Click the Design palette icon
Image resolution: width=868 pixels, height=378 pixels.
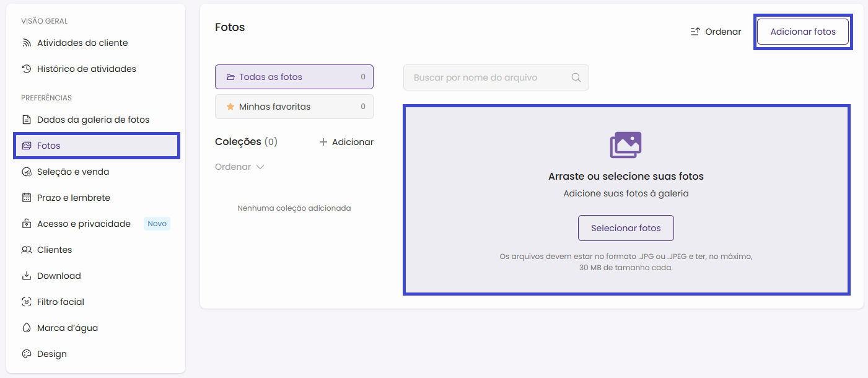tap(27, 354)
